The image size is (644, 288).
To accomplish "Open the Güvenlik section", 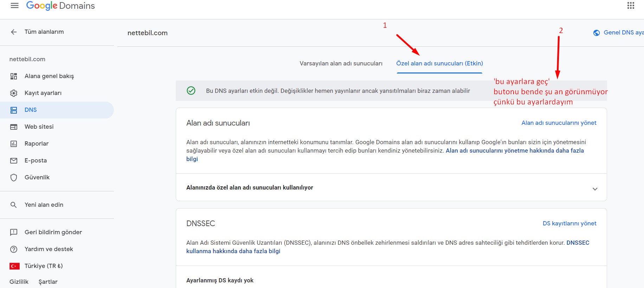I will click(37, 177).
